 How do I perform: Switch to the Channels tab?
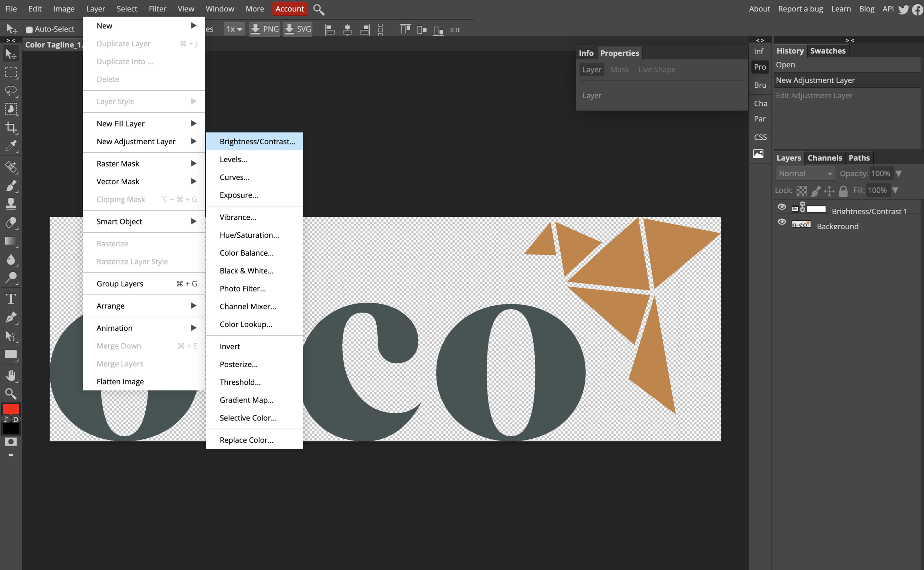pyautogui.click(x=825, y=158)
